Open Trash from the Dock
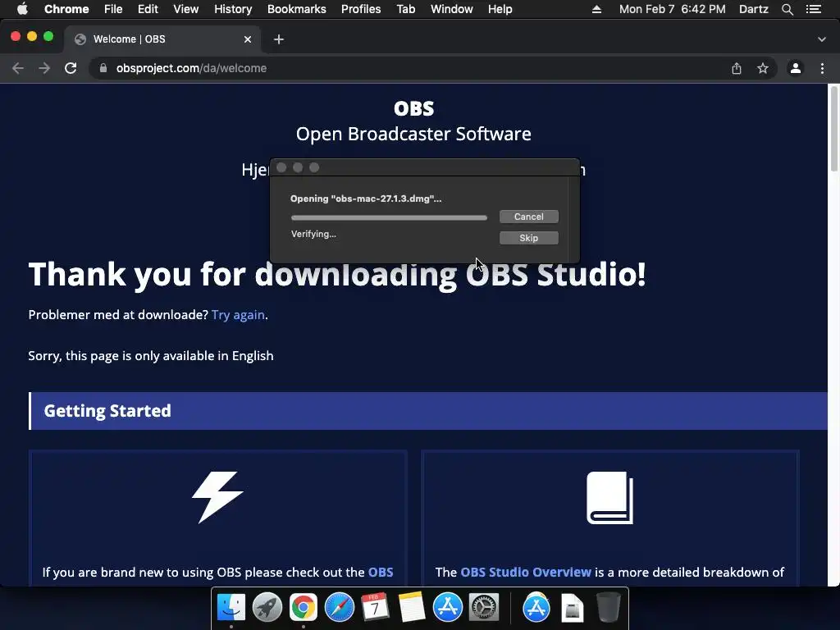 coord(608,608)
